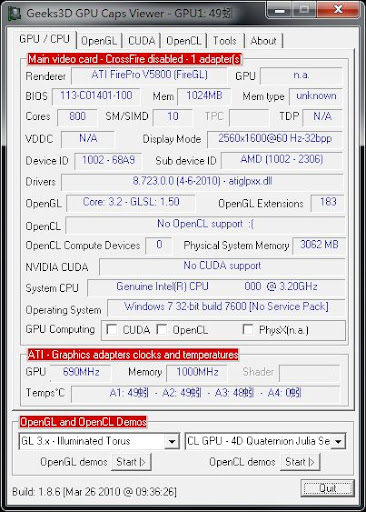Expand the CL GPU Quaternion Julia dropdown

[338, 441]
